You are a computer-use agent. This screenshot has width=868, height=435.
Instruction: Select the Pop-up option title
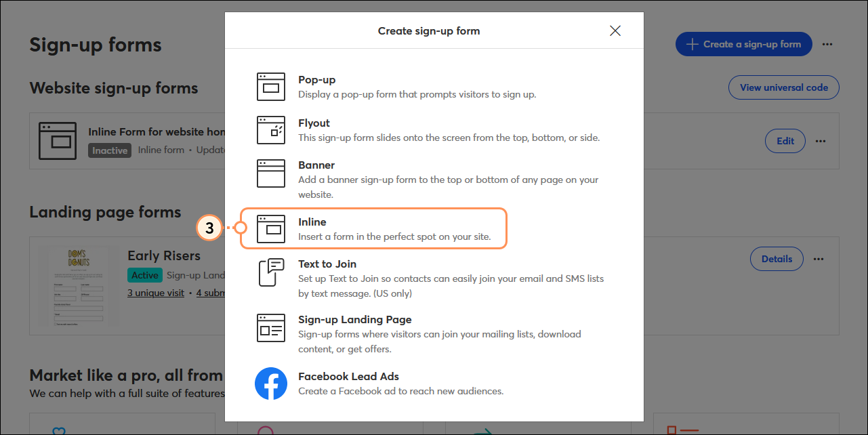tap(316, 79)
